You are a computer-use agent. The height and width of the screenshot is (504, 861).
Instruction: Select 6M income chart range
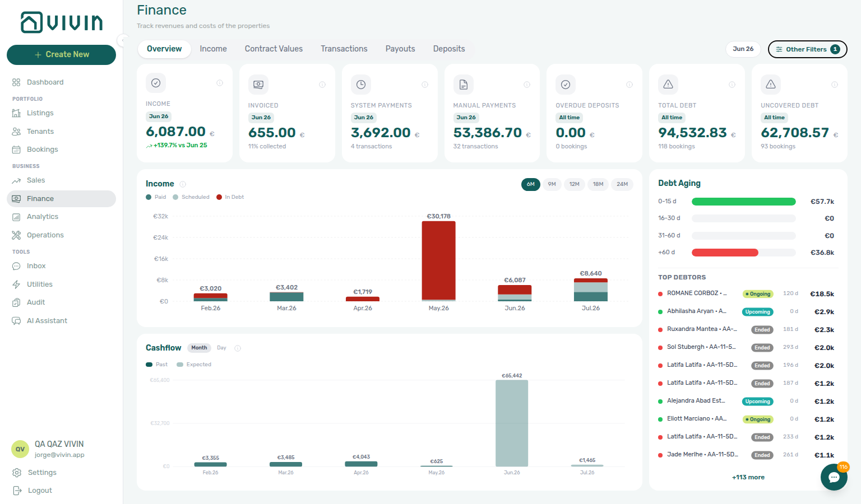click(531, 184)
